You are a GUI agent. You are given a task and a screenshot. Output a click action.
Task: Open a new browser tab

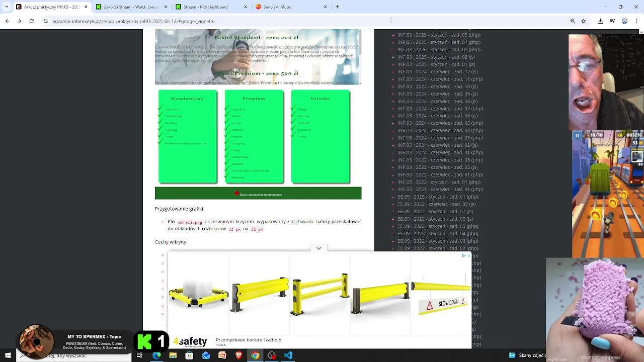(x=337, y=7)
